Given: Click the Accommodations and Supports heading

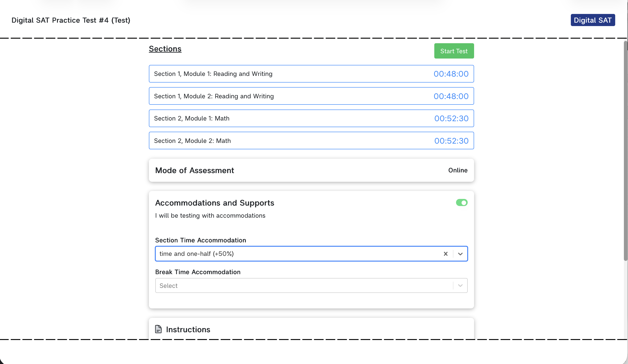Looking at the screenshot, I should (x=215, y=203).
